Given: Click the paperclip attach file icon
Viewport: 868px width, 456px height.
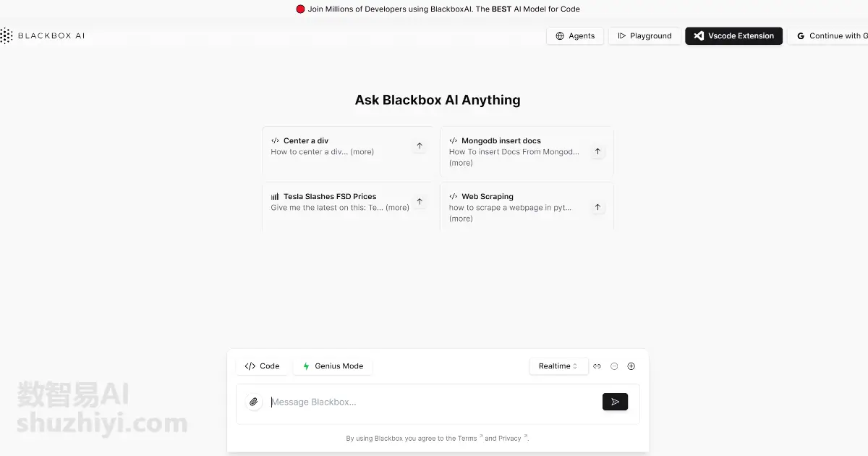Looking at the screenshot, I should [x=254, y=402].
